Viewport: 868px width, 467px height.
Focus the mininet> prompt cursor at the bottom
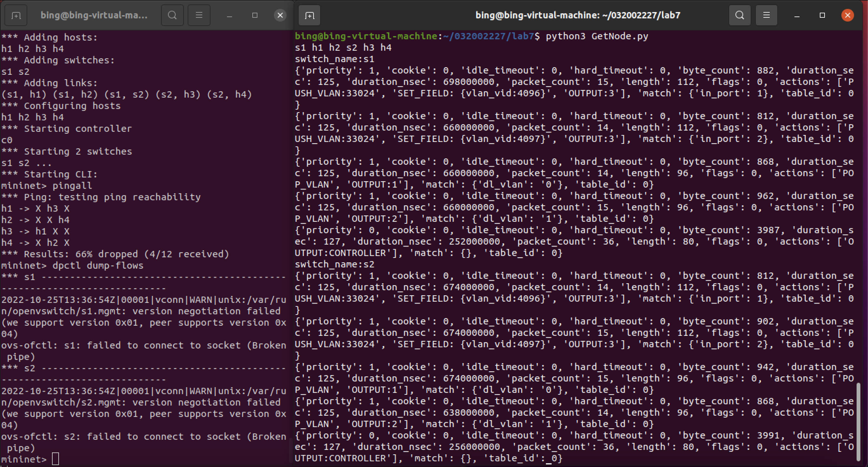coord(55,459)
